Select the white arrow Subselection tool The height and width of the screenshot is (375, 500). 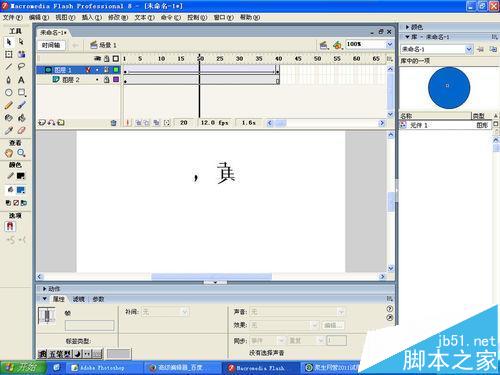(21, 42)
